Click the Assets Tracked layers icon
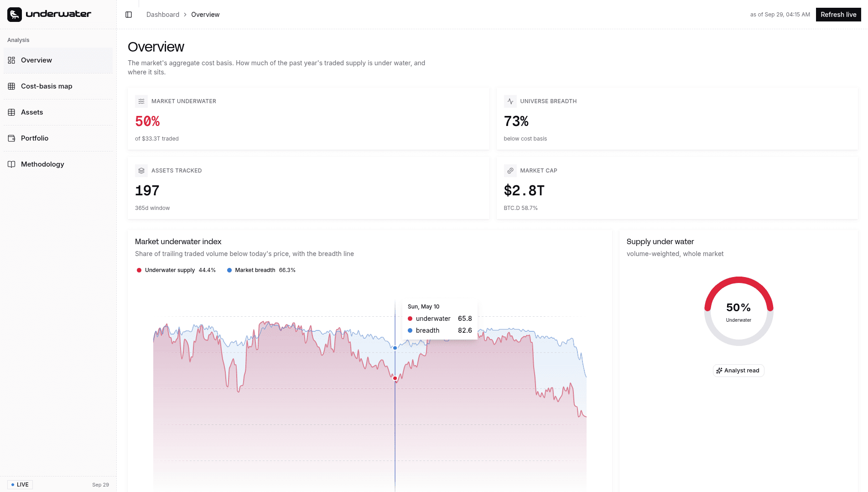Screen dimensions: 868x492 tap(141, 171)
